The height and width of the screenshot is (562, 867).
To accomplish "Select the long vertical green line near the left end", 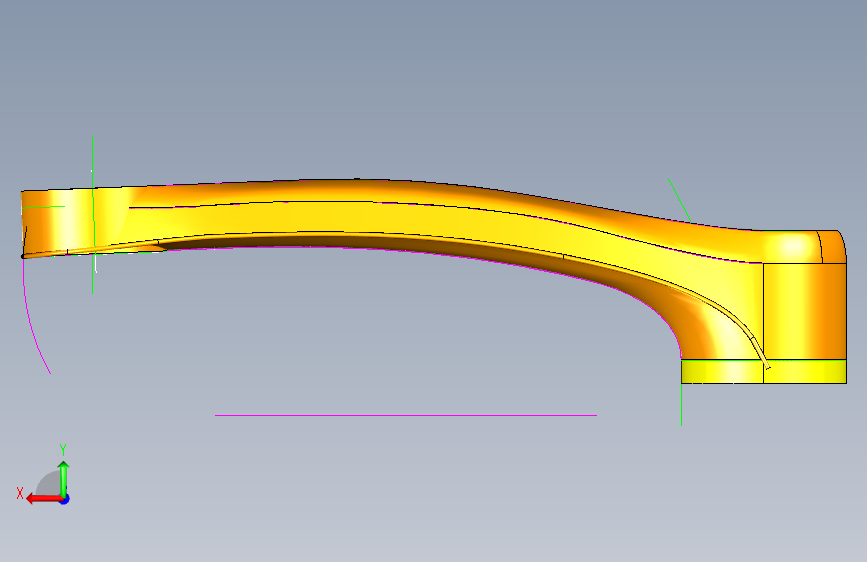I will 92,214.
